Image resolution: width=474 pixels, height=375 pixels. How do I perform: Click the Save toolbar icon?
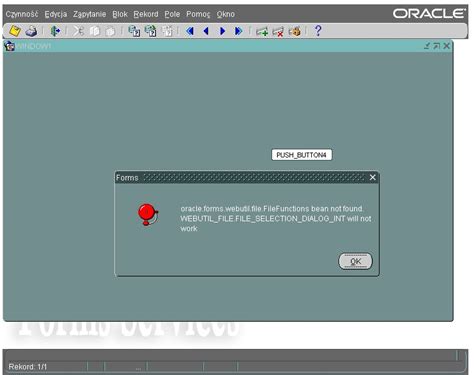15,31
